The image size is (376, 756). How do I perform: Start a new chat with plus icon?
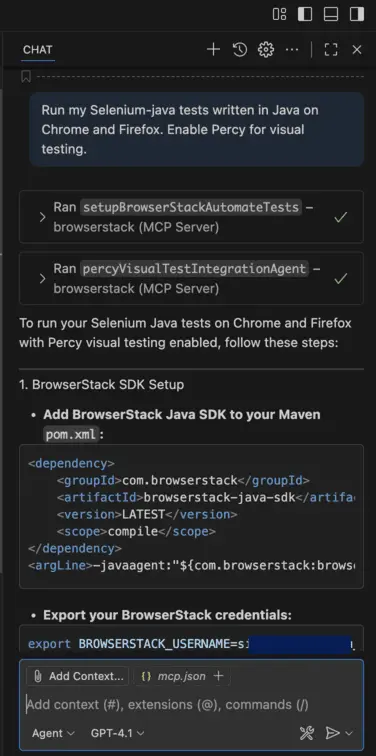213,49
